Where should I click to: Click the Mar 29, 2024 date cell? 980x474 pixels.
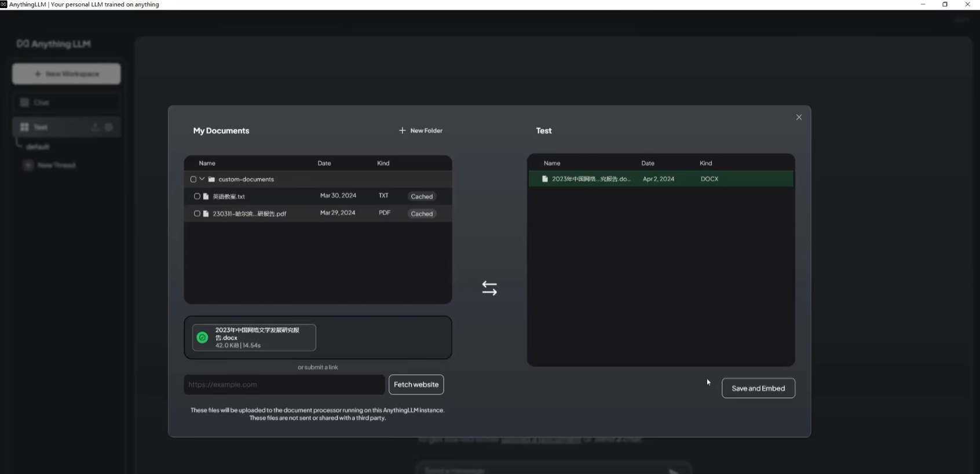click(338, 213)
